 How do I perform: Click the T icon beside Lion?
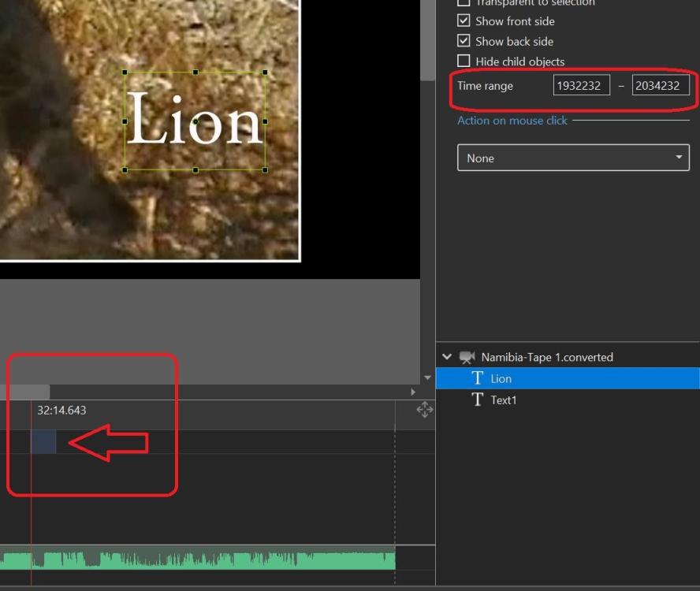click(x=477, y=378)
